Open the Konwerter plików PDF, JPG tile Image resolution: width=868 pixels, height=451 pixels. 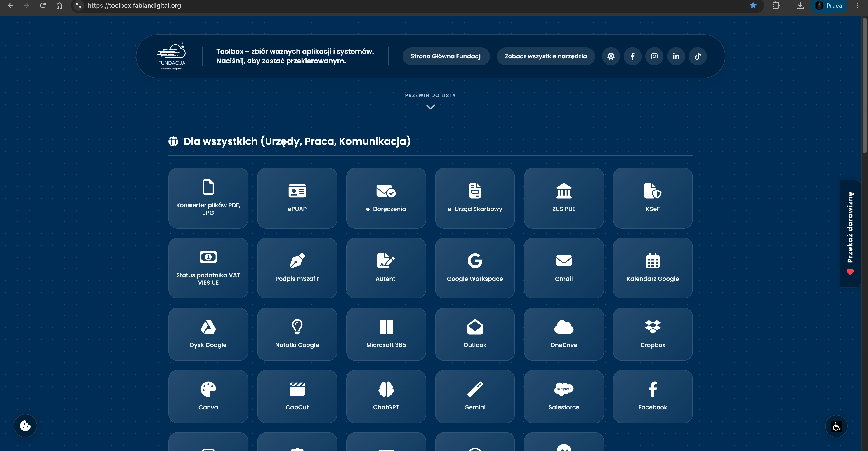208,198
